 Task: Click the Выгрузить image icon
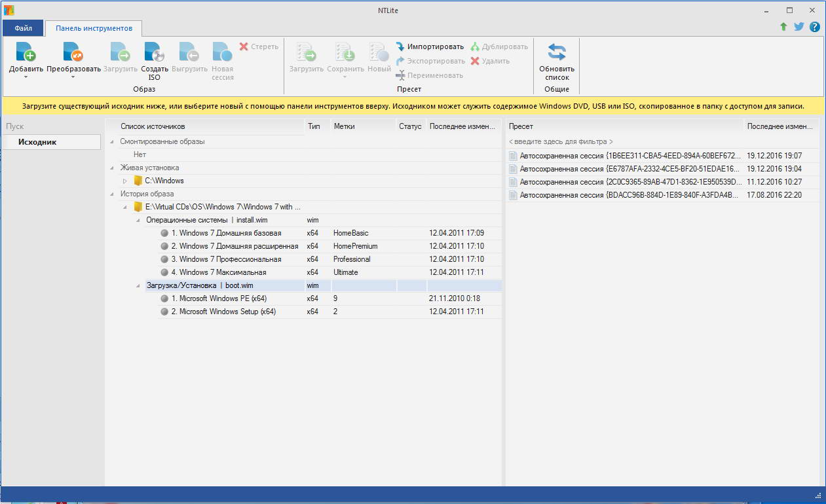click(x=189, y=52)
